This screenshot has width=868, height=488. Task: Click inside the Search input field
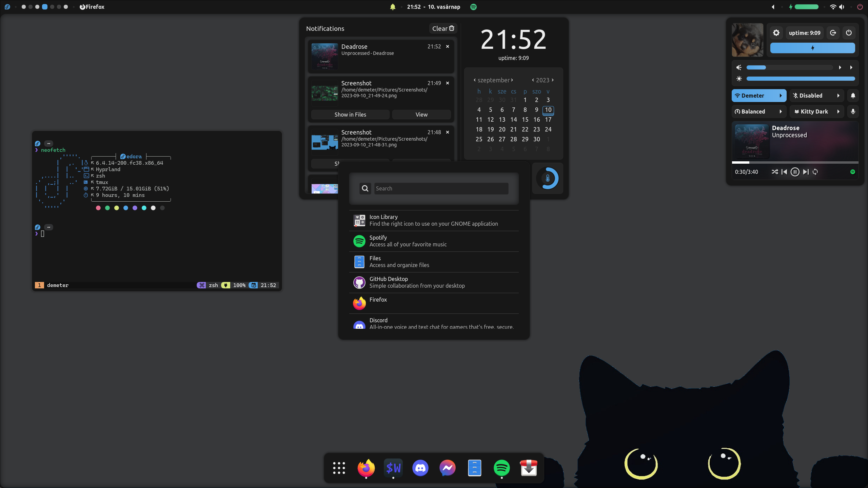(440, 188)
